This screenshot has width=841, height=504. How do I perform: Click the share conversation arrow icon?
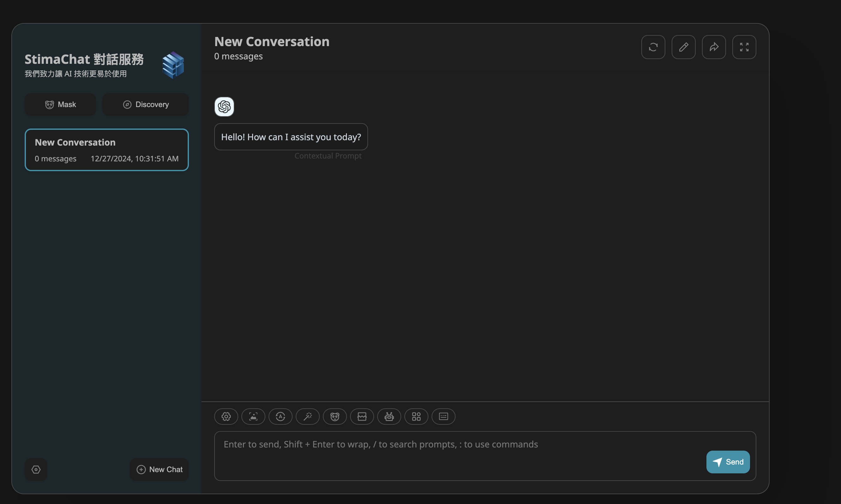[714, 47]
